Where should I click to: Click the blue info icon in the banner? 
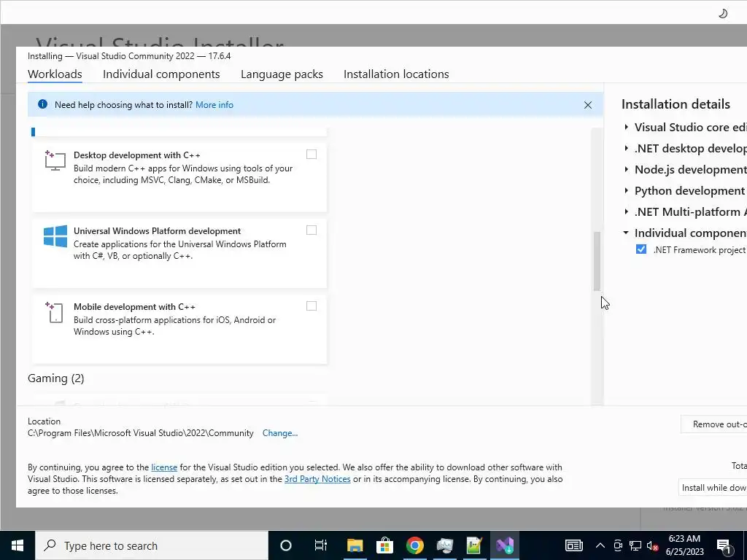(x=42, y=104)
